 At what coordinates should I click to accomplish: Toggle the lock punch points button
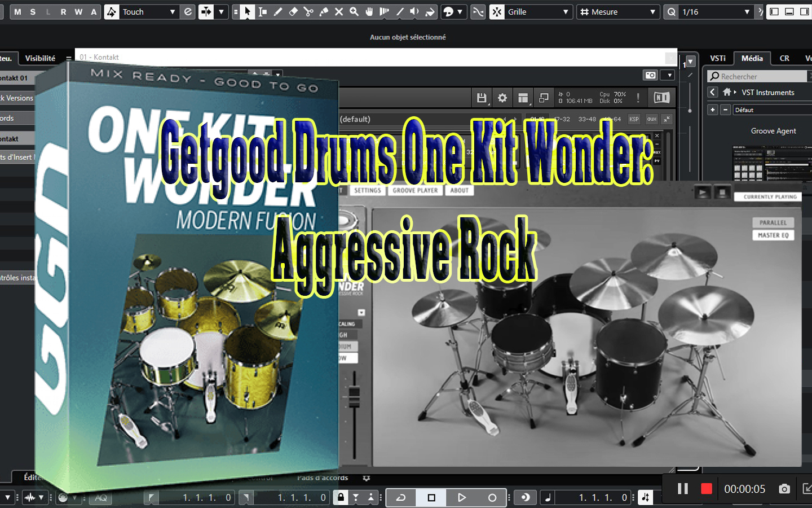pyautogui.click(x=340, y=497)
